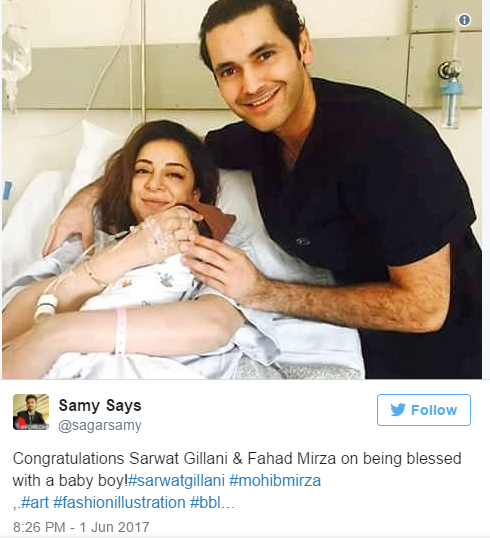Open the #fashionillustration hashtag
Image resolution: width=490 pixels, height=538 pixels.
tap(119, 503)
